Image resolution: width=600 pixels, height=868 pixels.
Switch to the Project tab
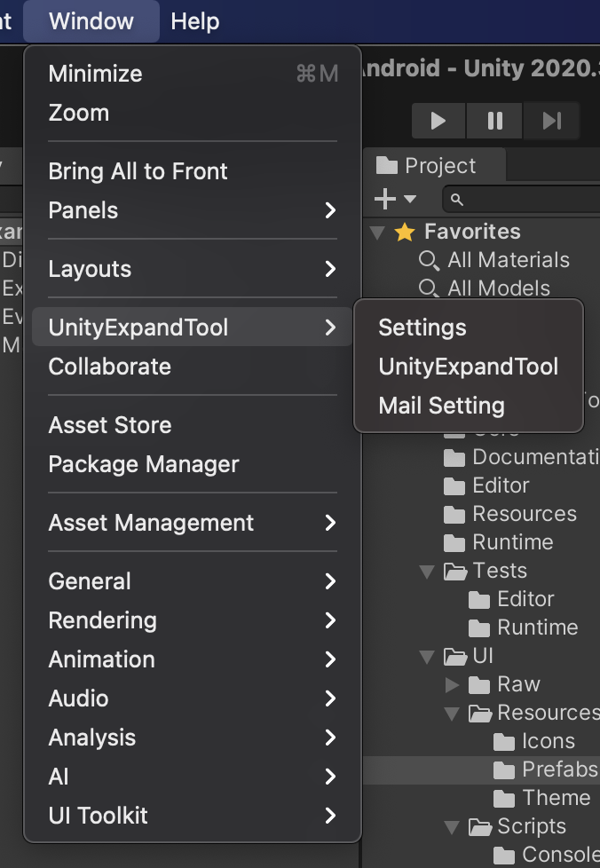click(x=435, y=165)
